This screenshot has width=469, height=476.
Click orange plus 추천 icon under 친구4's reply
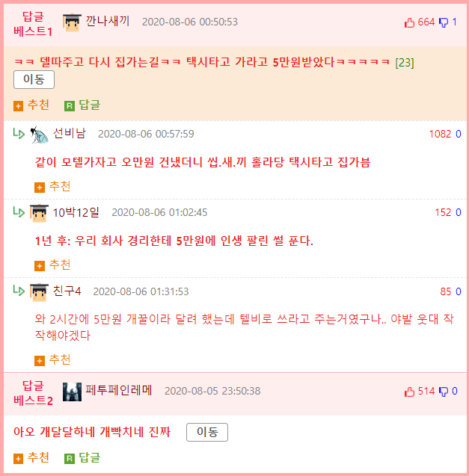(40, 361)
